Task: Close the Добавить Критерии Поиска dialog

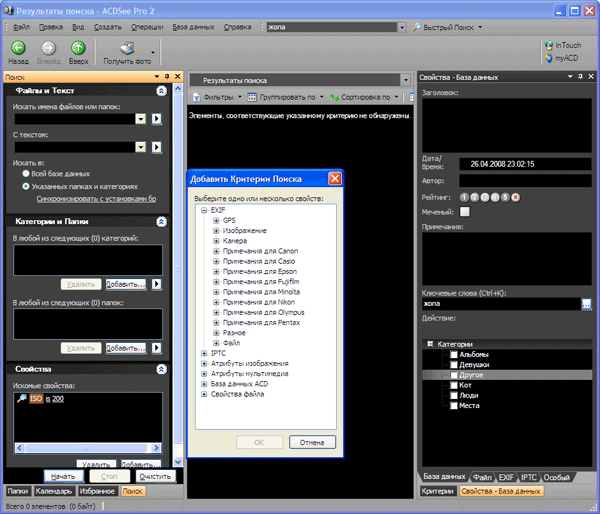Action: (335, 179)
